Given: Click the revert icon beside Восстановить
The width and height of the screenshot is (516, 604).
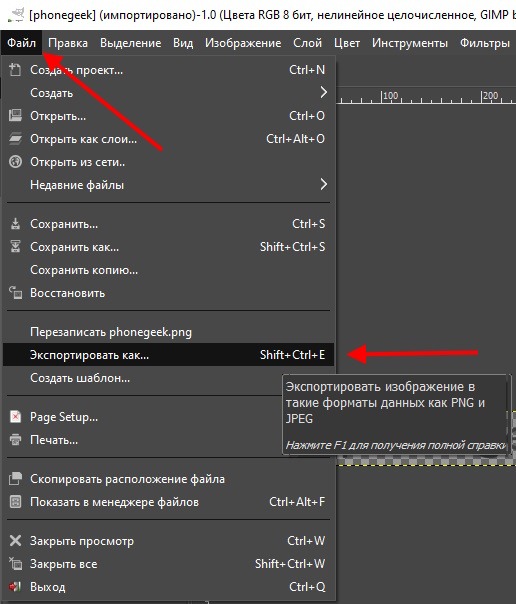Looking at the screenshot, I should point(15,293).
